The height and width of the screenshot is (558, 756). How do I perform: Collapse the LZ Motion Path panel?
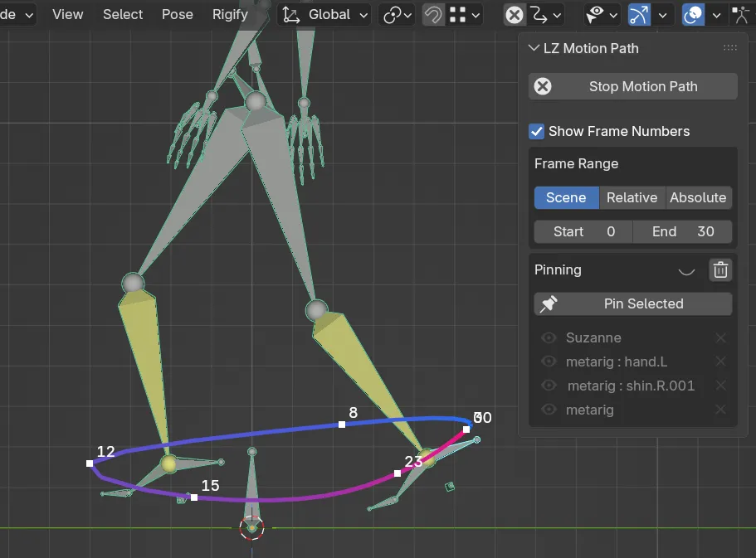tap(534, 48)
